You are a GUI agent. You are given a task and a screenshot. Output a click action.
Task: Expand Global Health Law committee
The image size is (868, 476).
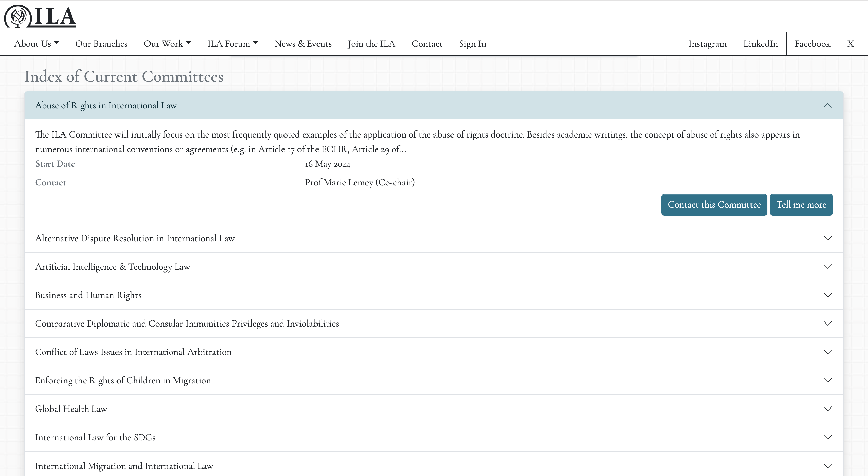(x=434, y=409)
